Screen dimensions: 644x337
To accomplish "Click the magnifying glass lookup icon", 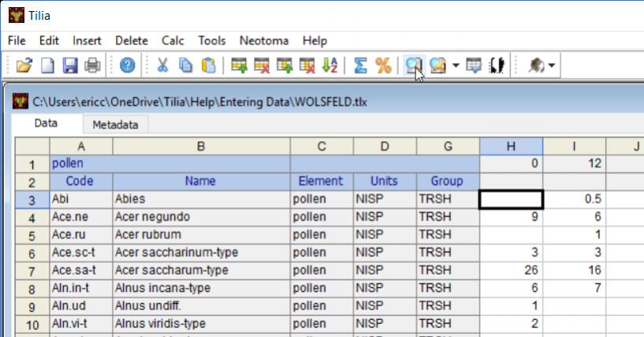I will point(413,66).
